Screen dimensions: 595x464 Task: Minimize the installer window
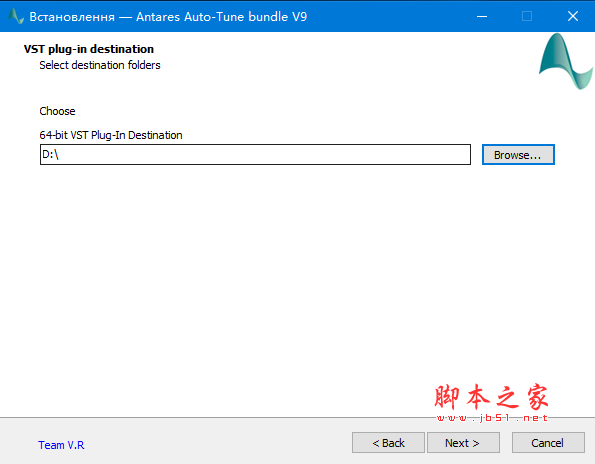coord(482,16)
